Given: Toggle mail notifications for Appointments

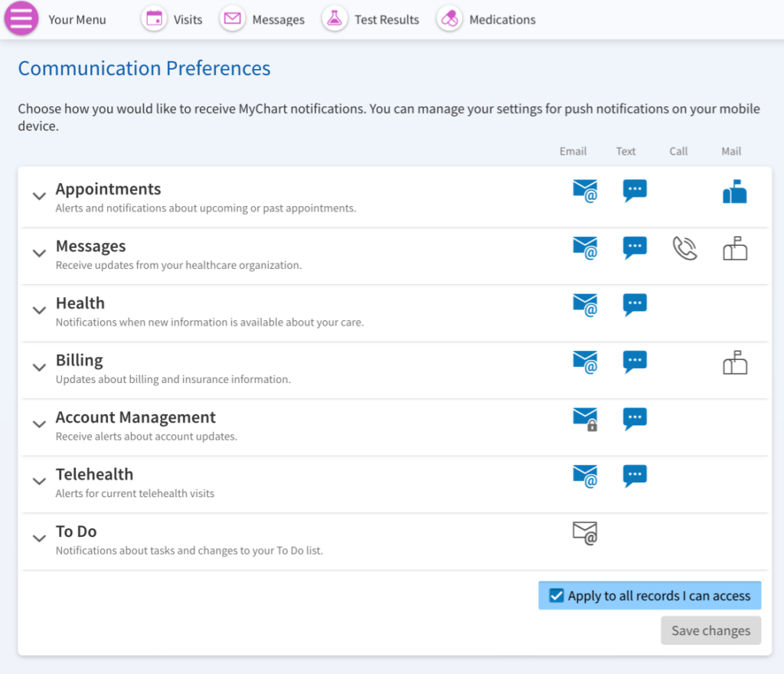Looking at the screenshot, I should point(734,191).
